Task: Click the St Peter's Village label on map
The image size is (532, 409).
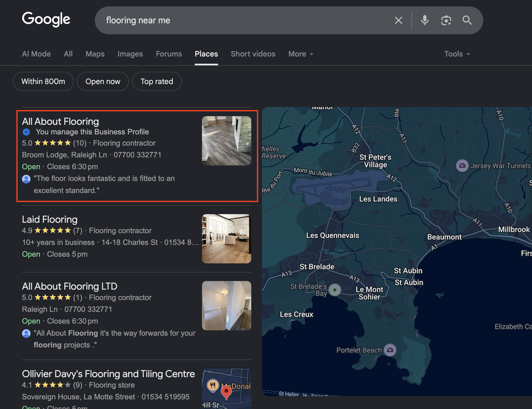Action: (x=376, y=161)
